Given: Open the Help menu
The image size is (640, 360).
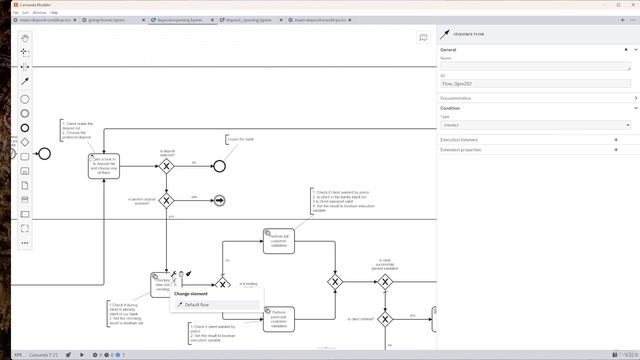Looking at the screenshot, I should (54, 13).
